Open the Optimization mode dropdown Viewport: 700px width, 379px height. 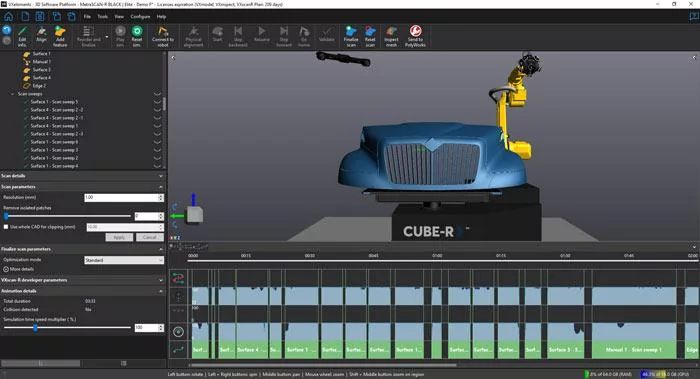pyautogui.click(x=124, y=260)
